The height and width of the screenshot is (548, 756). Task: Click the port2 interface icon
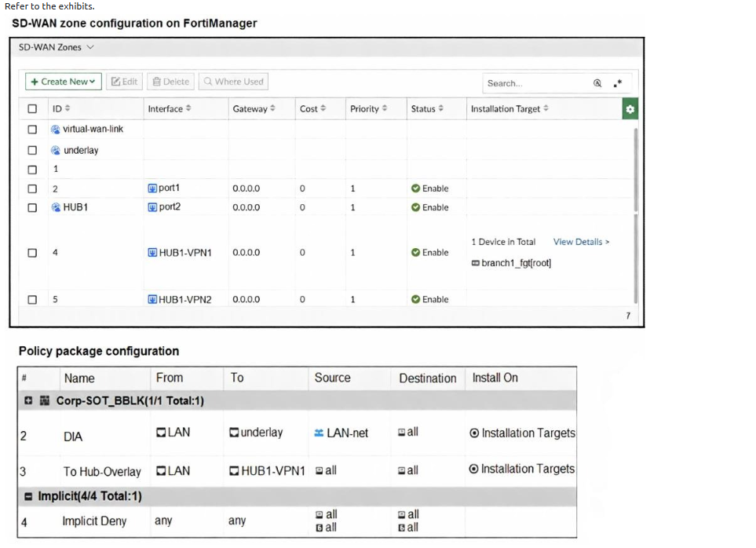[152, 207]
